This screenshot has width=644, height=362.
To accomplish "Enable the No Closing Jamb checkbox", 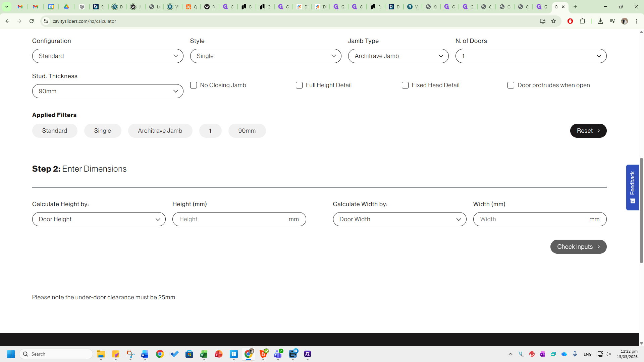I will (194, 85).
